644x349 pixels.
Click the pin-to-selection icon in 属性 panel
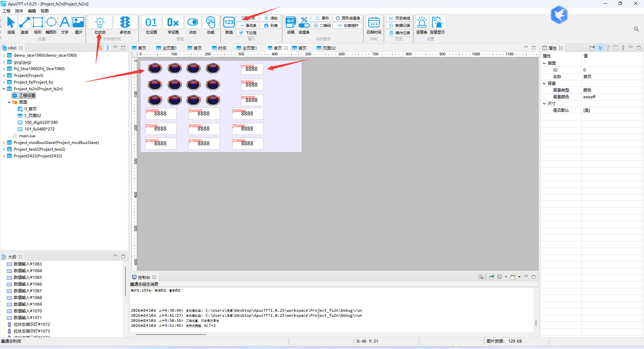[592, 48]
